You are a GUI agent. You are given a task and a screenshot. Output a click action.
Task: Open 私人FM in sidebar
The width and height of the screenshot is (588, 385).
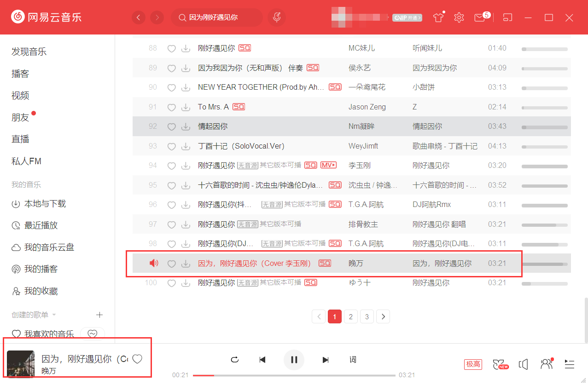(x=27, y=161)
